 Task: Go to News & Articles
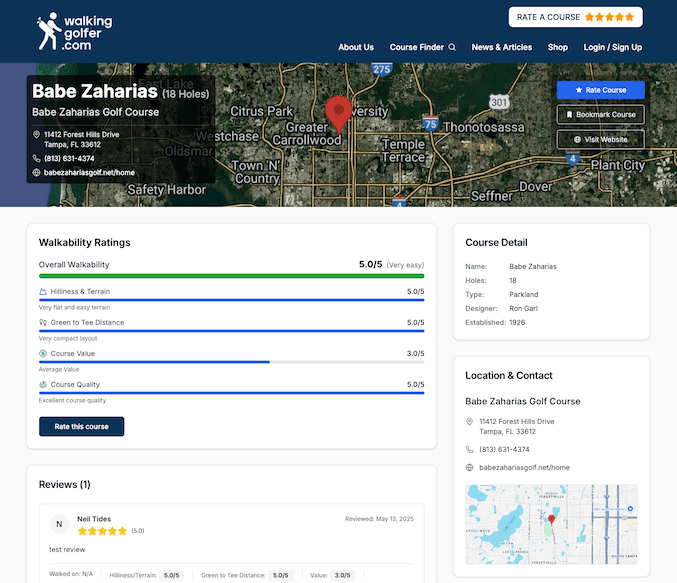click(502, 47)
